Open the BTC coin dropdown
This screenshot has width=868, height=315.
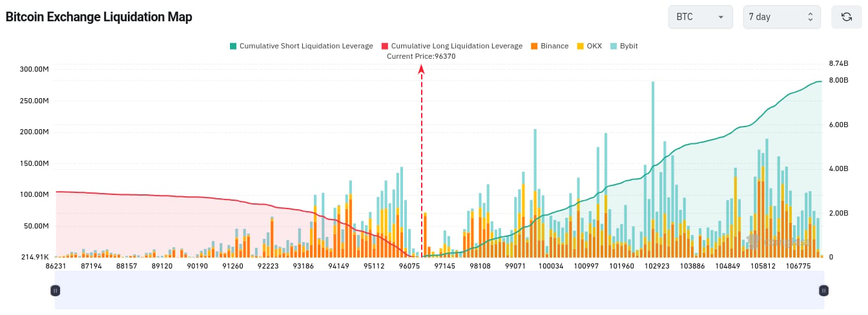(x=700, y=17)
